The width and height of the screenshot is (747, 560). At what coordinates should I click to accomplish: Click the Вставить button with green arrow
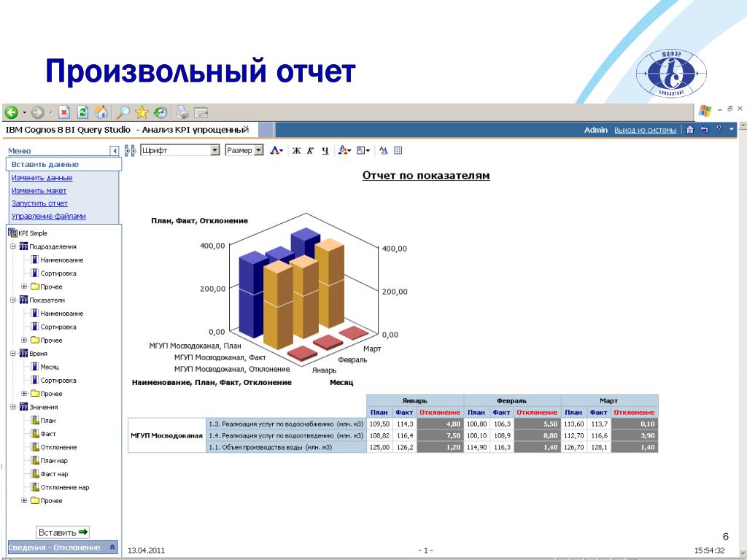click(63, 532)
